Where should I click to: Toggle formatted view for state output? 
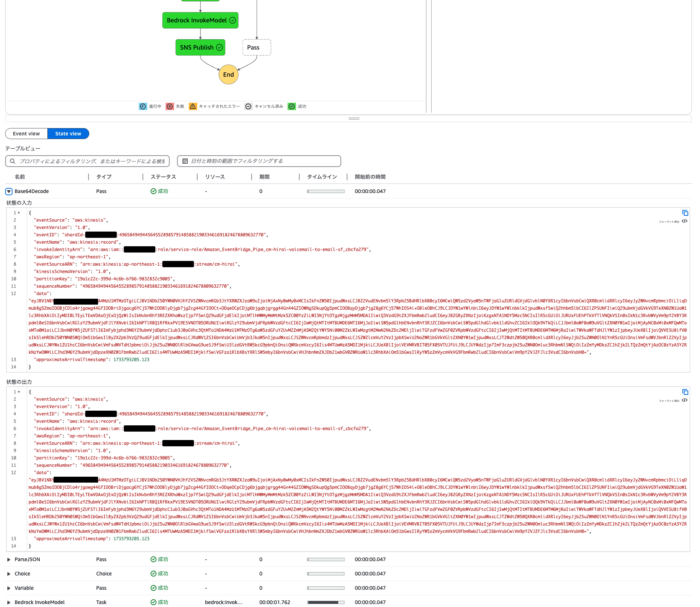685,400
